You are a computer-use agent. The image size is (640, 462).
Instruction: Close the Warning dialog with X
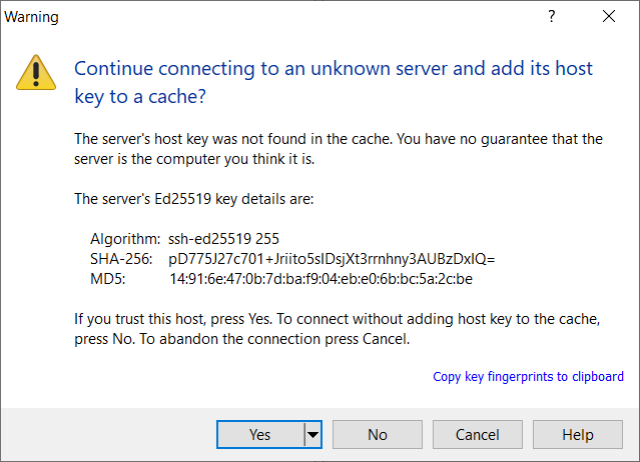tap(609, 16)
